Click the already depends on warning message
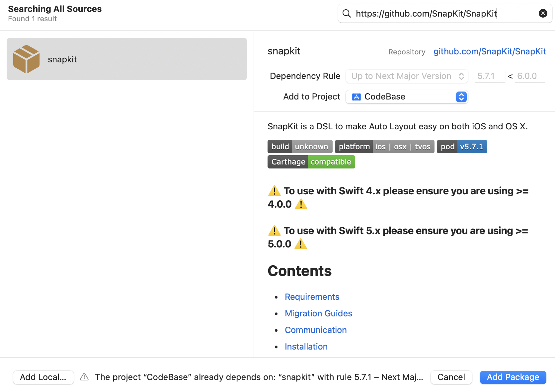 [x=259, y=377]
